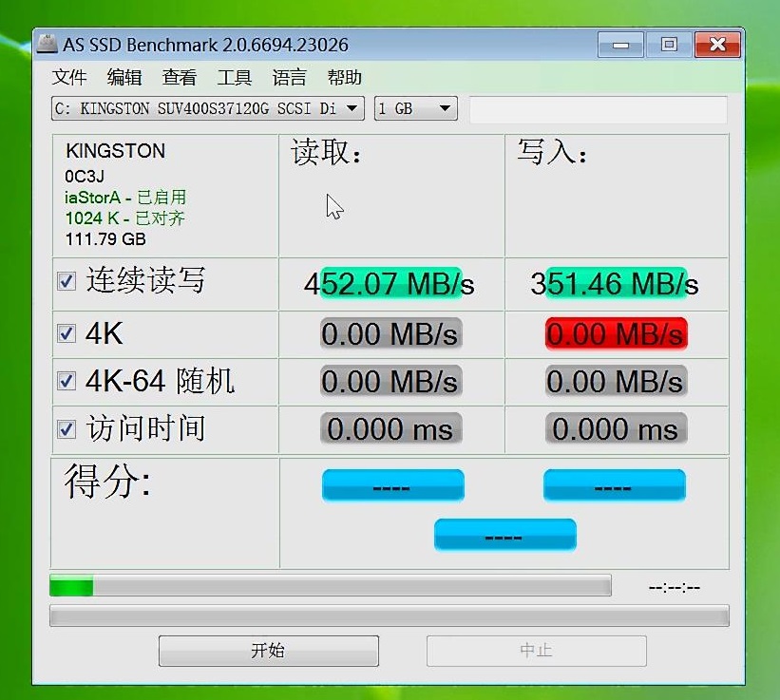This screenshot has width=780, height=700.
Task: Toggle the 访问时间 access time checkbox
Action: (65, 427)
